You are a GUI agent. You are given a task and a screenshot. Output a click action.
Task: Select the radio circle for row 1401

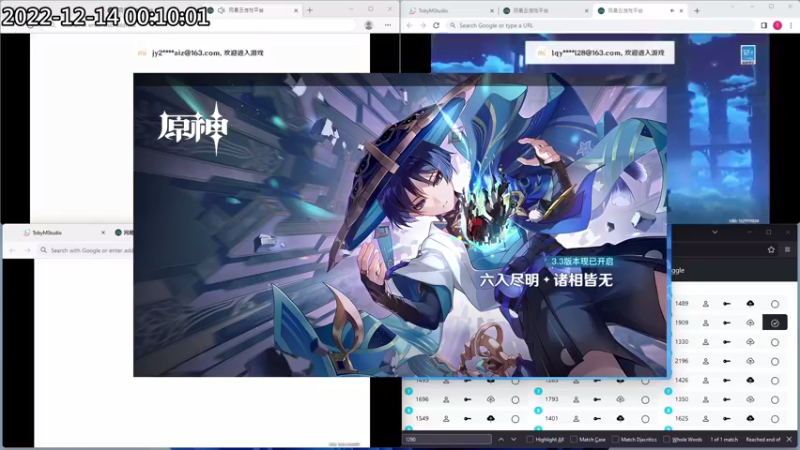tap(645, 419)
